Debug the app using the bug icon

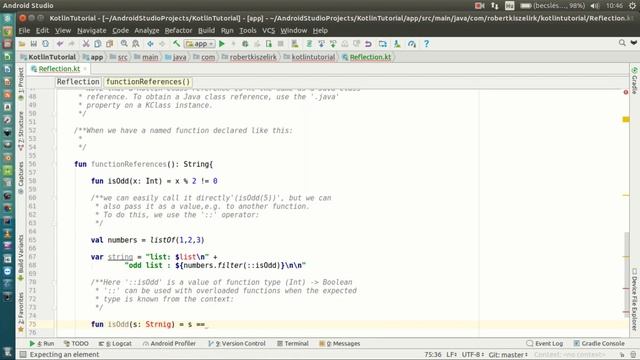coord(245,44)
